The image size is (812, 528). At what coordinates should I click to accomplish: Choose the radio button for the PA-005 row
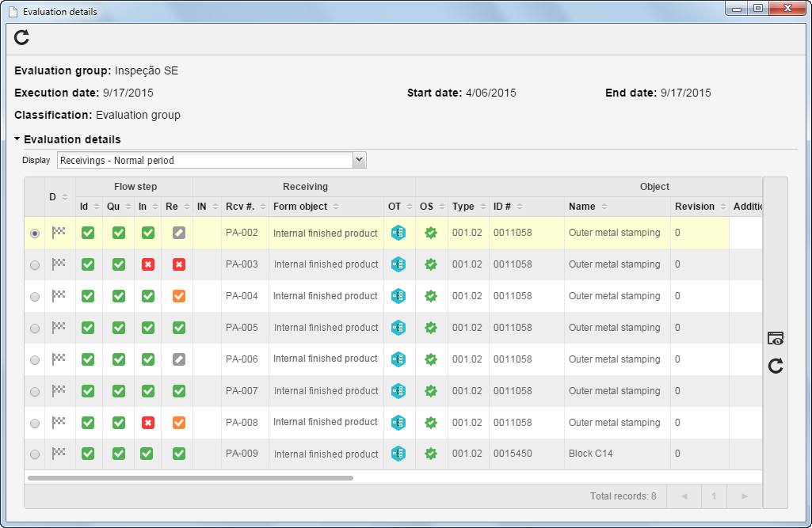coord(35,329)
